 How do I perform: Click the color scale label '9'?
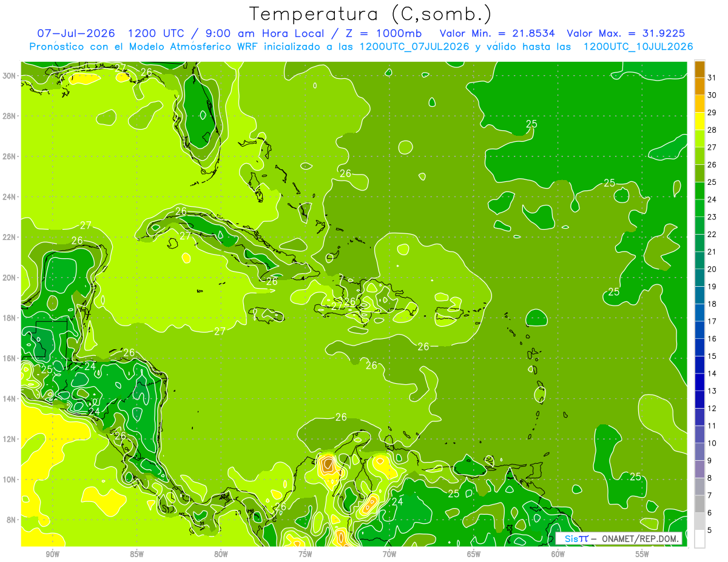pyautogui.click(x=710, y=461)
